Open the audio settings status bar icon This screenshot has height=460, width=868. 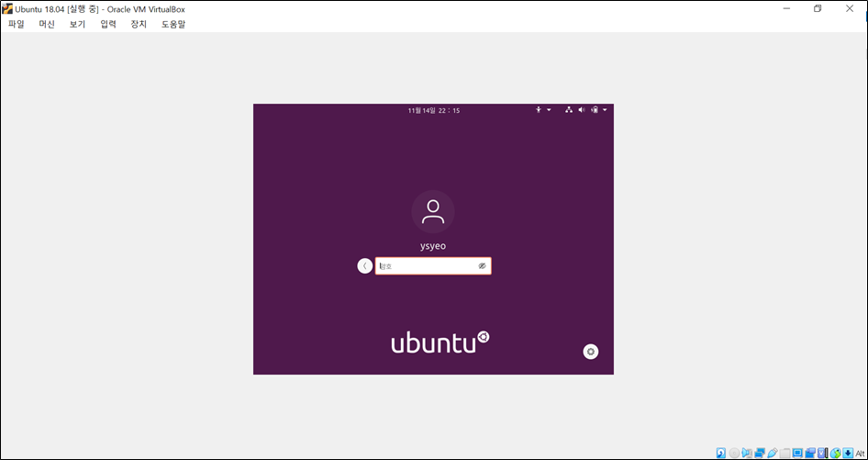pos(747,453)
